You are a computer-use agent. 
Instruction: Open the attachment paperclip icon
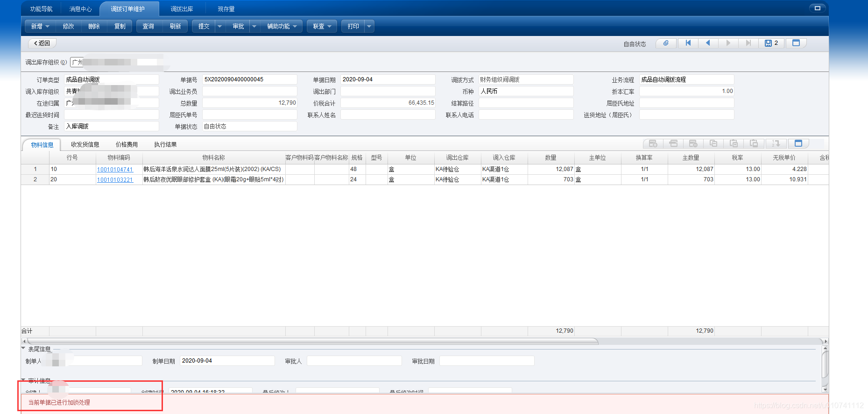pyautogui.click(x=666, y=43)
